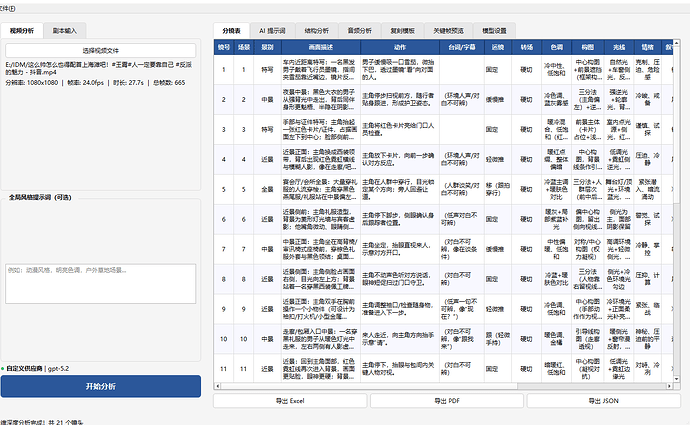This screenshot has width=690, height=425.
Task: Select shot 2's 景别 cell 中景
Action: (x=268, y=99)
